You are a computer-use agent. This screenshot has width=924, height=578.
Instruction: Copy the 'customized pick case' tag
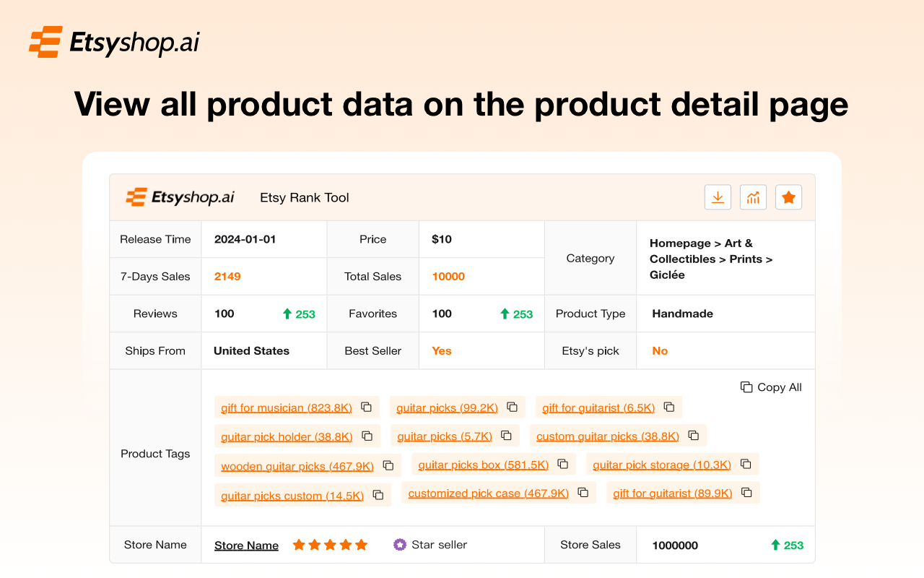point(583,491)
